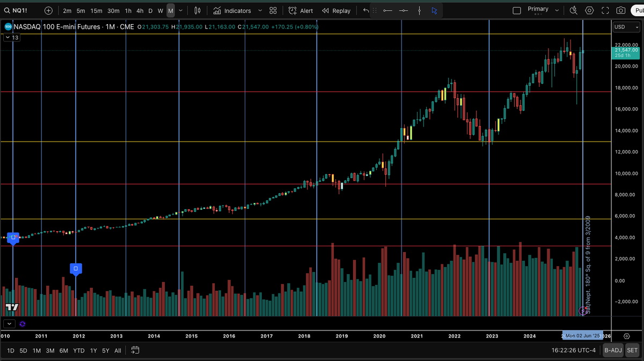Open the candlestick chart type selector

tap(197, 11)
